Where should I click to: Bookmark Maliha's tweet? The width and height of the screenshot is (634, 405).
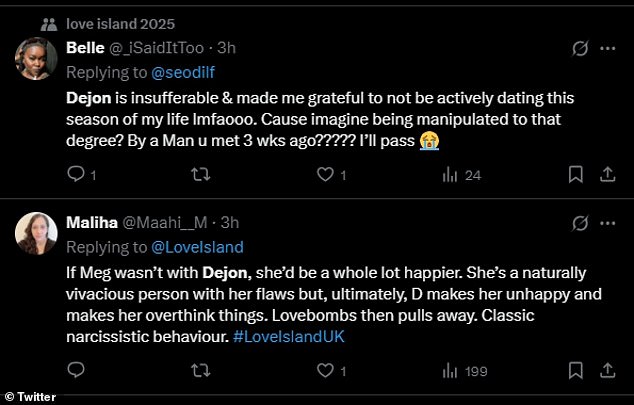(575, 370)
